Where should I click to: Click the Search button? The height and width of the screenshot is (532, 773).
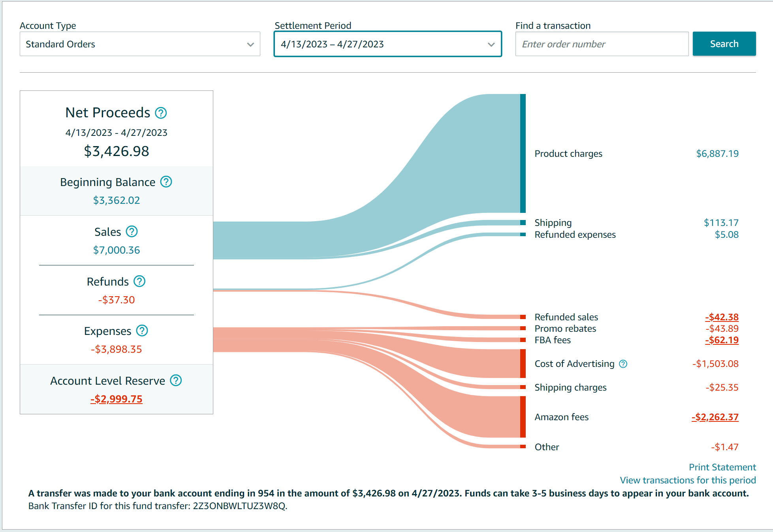click(x=724, y=44)
